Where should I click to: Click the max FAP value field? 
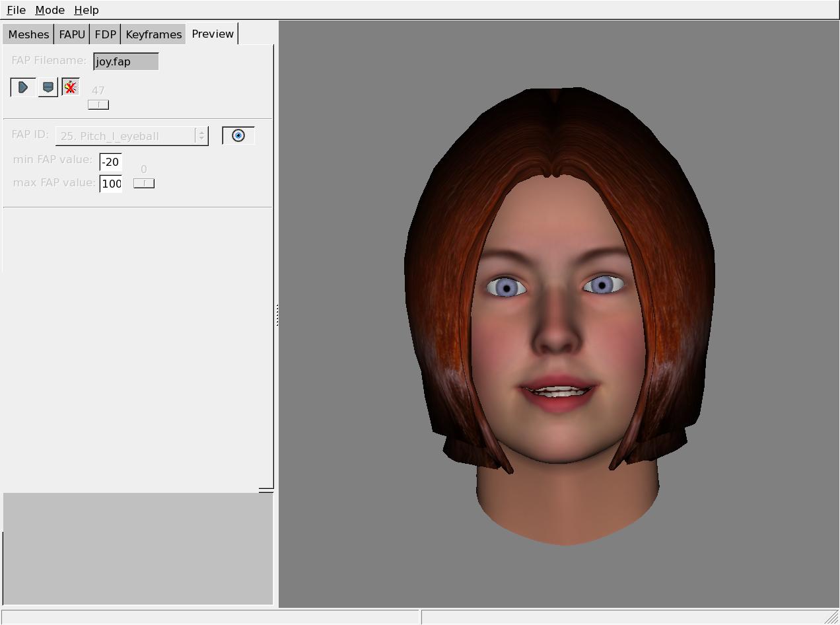(x=110, y=184)
